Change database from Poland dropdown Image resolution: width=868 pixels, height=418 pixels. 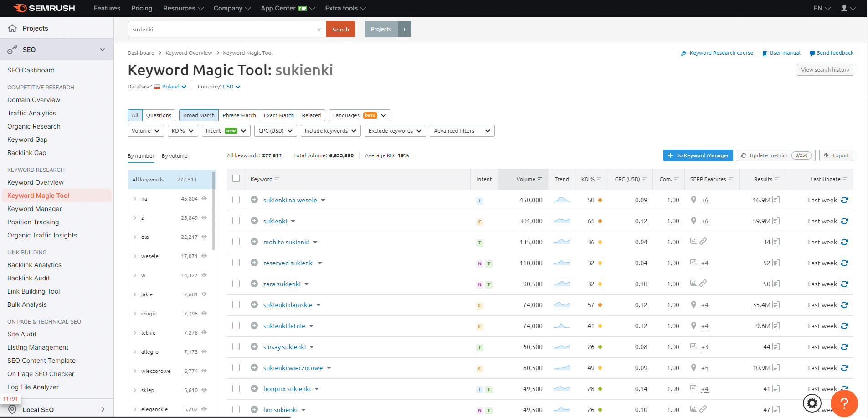170,87
